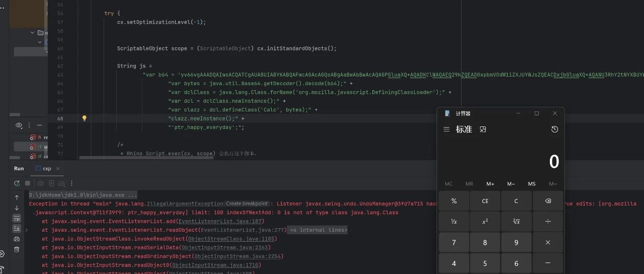Click Calculator percent button

point(454,201)
